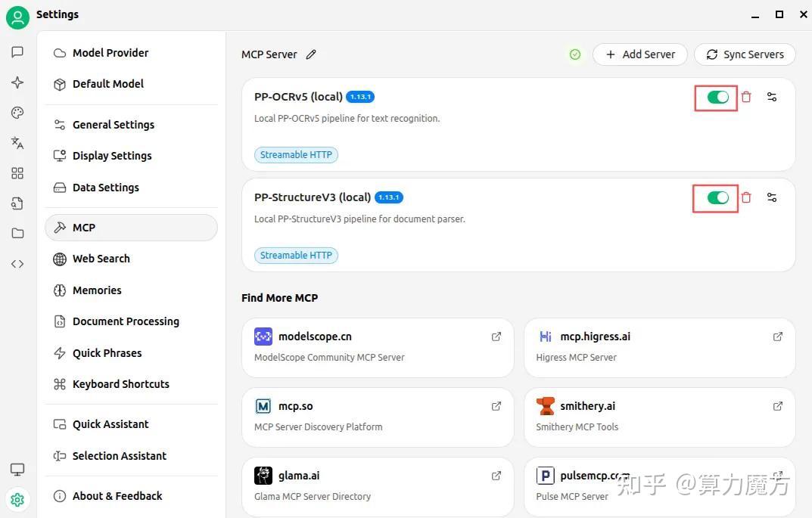The height and width of the screenshot is (518, 812).
Task: Click the mcp.so logo icon
Action: click(263, 406)
